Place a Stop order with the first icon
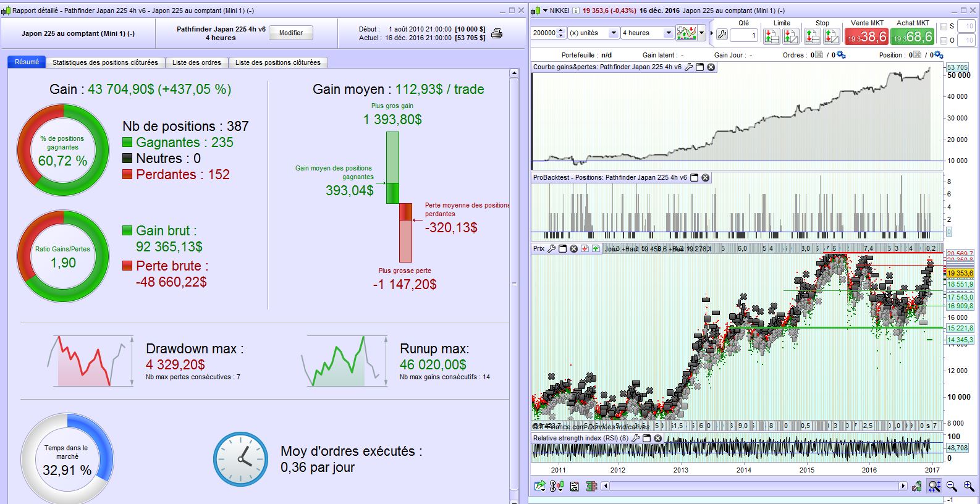The image size is (980, 504). pos(813,36)
